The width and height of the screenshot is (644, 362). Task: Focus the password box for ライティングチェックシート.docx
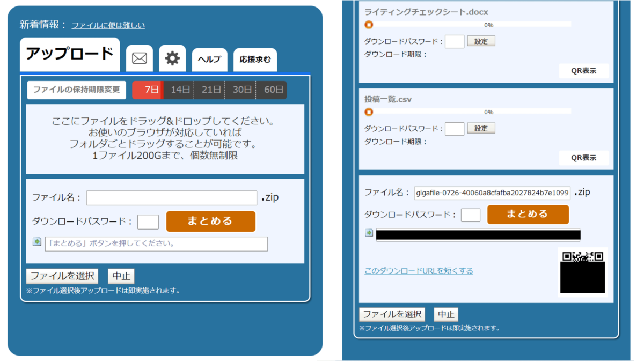pos(455,41)
